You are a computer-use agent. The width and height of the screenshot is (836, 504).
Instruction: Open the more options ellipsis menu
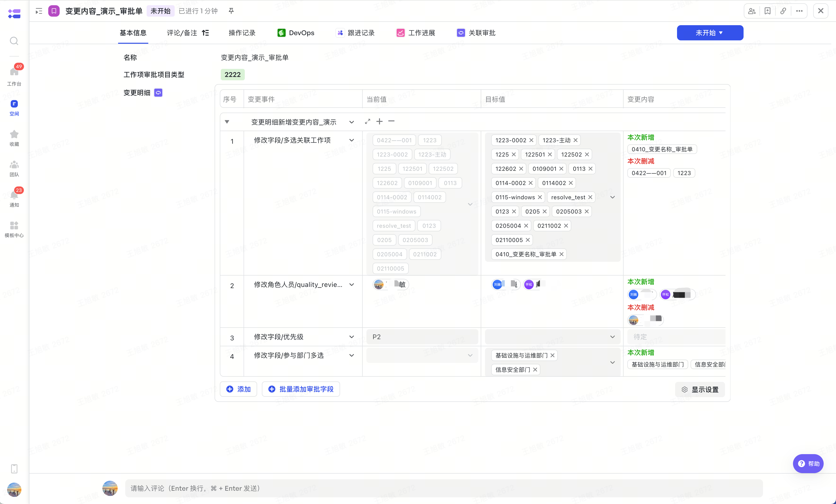coord(799,11)
